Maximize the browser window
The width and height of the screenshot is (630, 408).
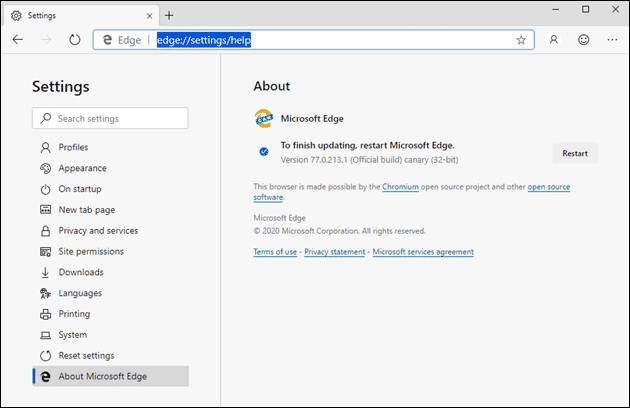[x=586, y=9]
